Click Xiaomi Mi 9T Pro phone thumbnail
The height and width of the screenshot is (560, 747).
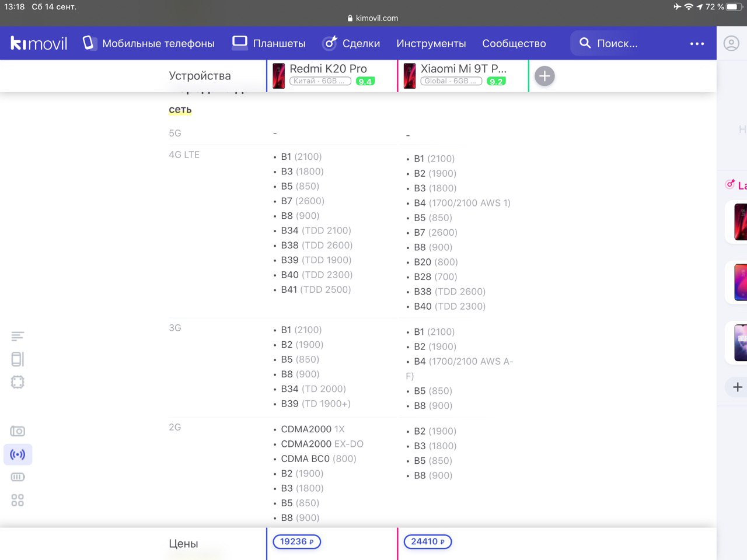coord(410,76)
